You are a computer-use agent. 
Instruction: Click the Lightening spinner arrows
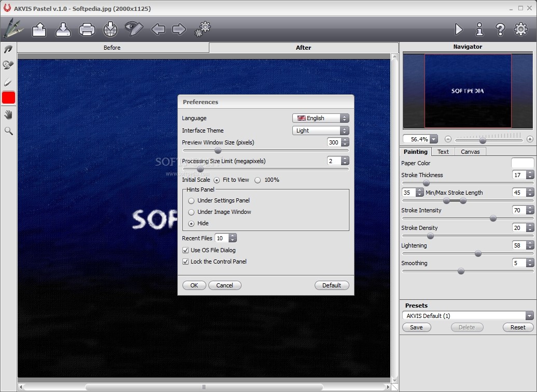[x=530, y=245]
